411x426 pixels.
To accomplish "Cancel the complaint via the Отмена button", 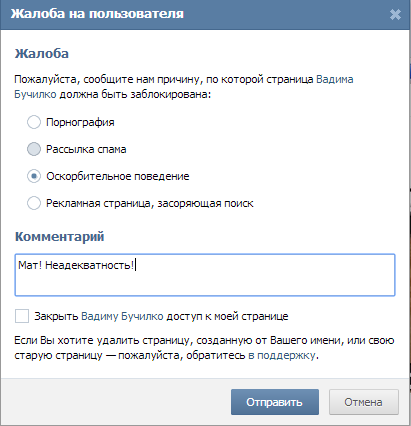I will click(x=364, y=402).
